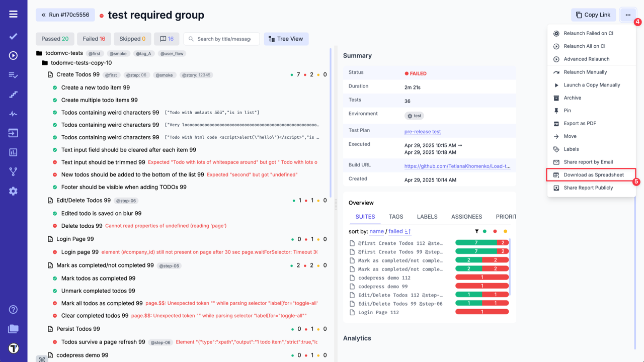This screenshot has height=362, width=644.
Task: Toggle the green passed dot filter
Action: pos(485,231)
